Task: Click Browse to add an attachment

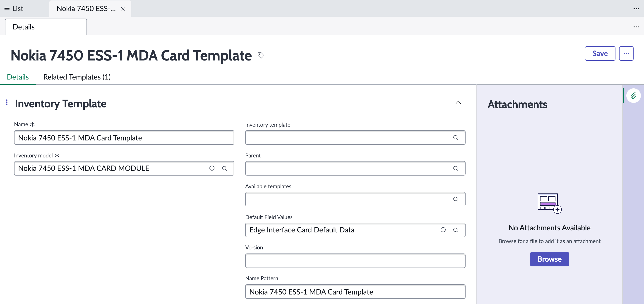Action: [x=549, y=259]
